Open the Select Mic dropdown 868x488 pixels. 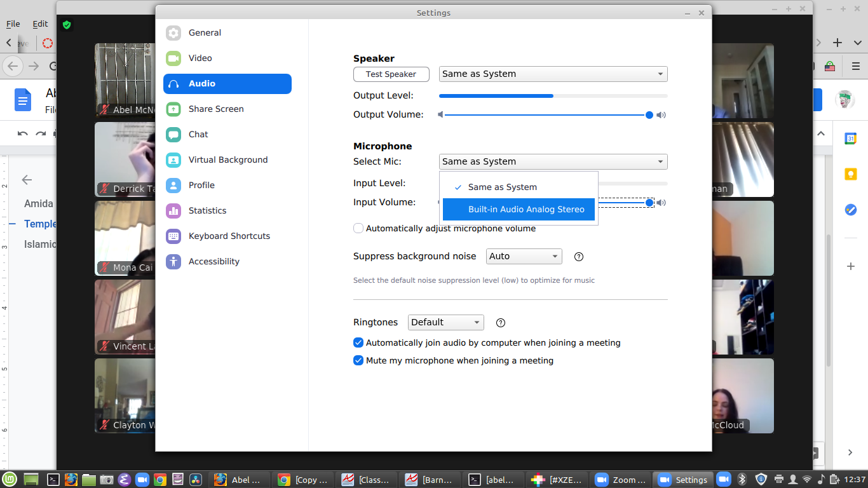coord(553,162)
